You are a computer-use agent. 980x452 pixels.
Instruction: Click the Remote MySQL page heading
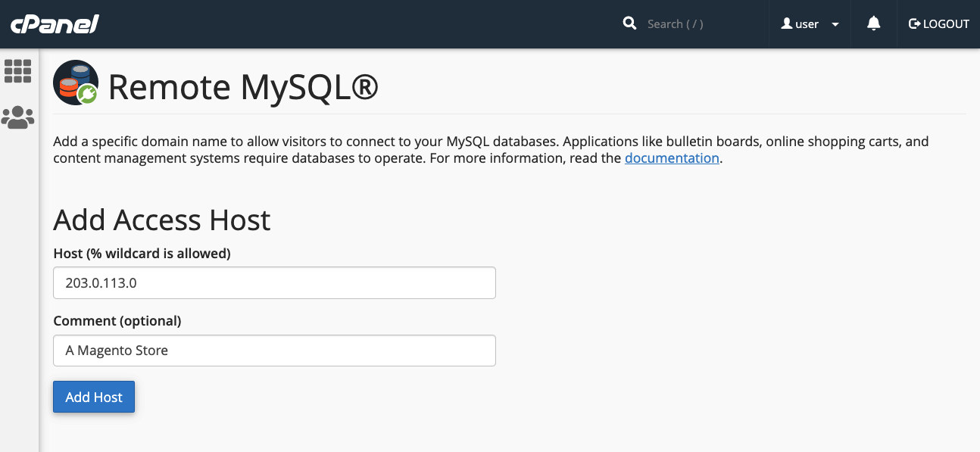[244, 87]
